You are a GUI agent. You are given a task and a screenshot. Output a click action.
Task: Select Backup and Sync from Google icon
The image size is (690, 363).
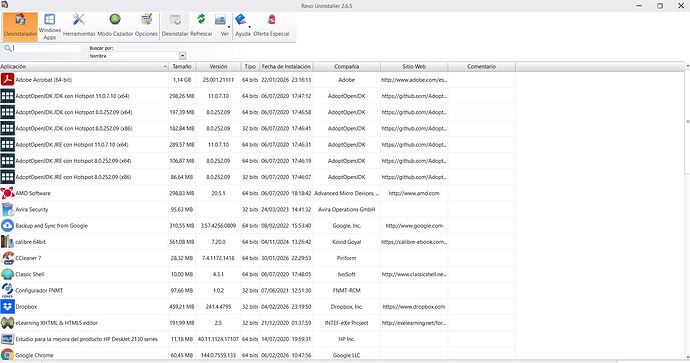click(7, 225)
